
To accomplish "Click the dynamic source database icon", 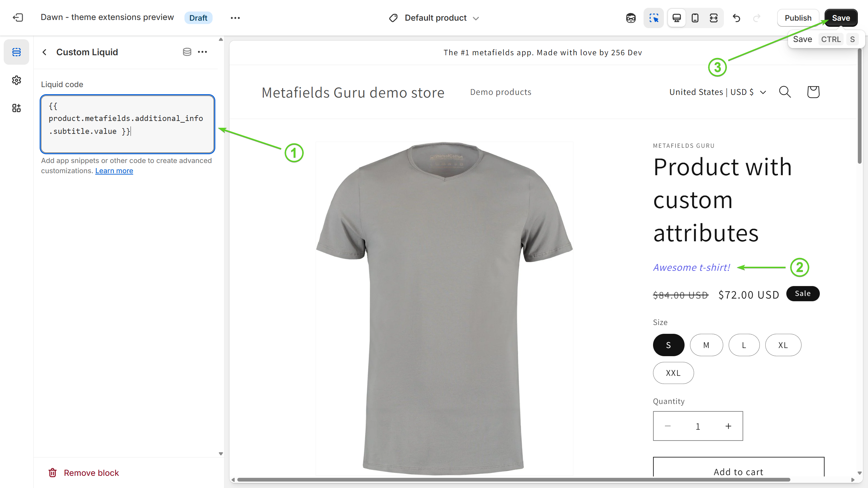I will coord(187,52).
